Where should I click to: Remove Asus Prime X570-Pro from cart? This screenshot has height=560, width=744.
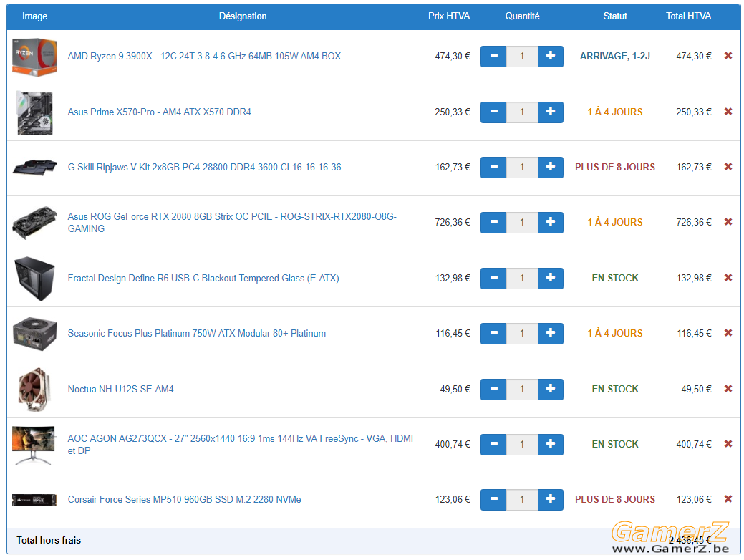point(728,112)
